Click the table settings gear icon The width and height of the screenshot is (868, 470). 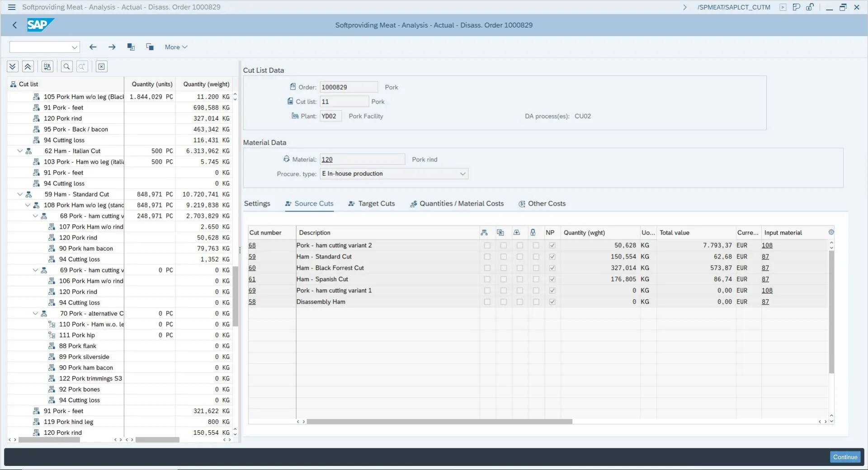pyautogui.click(x=831, y=232)
